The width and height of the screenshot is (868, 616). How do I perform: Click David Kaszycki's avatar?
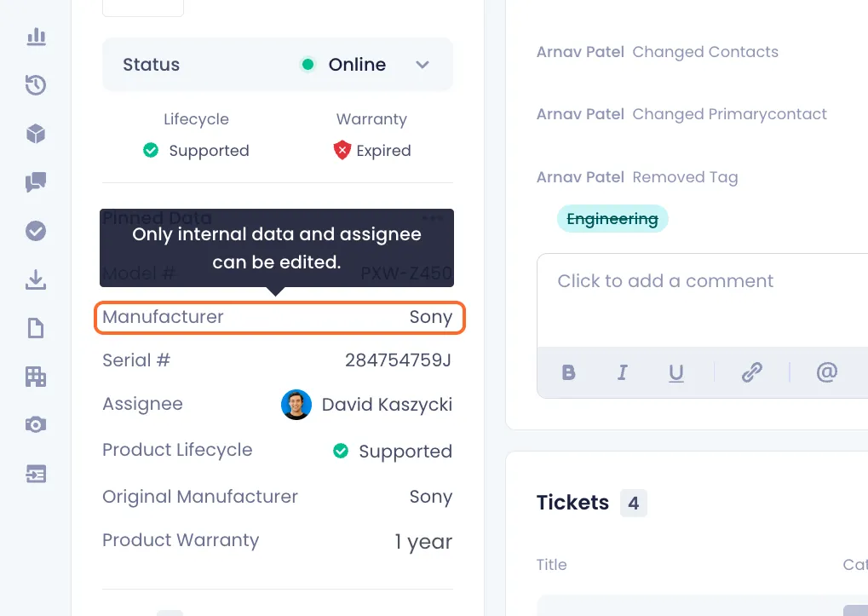click(296, 405)
